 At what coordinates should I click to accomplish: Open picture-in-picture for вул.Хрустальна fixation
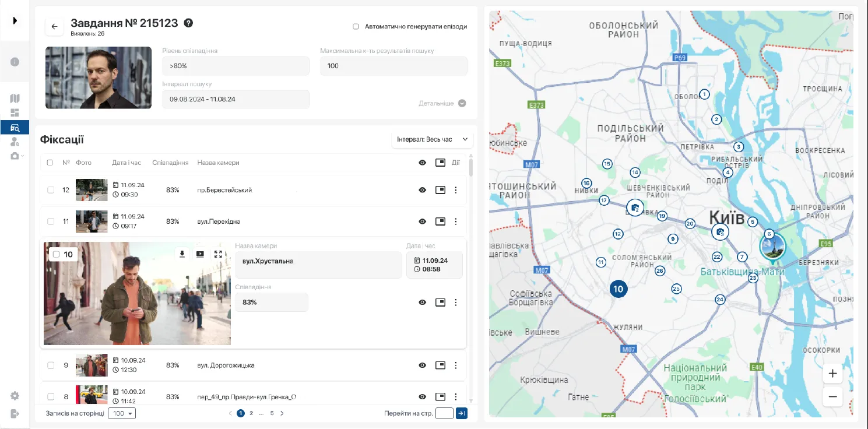click(x=440, y=303)
